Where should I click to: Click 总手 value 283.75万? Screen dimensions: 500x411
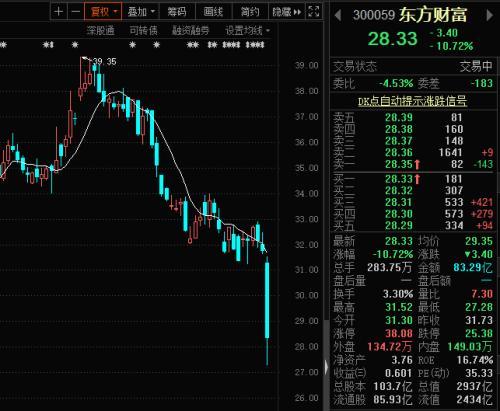click(x=390, y=267)
